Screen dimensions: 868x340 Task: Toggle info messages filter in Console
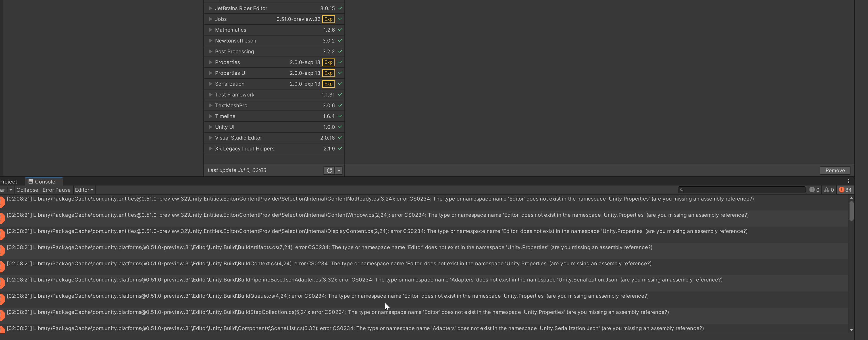coord(814,190)
